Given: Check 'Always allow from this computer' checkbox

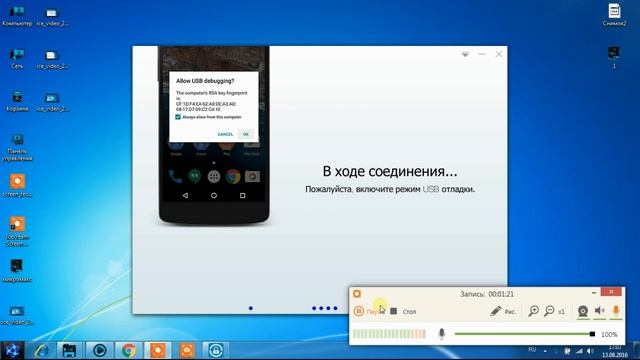Looking at the screenshot, I should [x=178, y=117].
